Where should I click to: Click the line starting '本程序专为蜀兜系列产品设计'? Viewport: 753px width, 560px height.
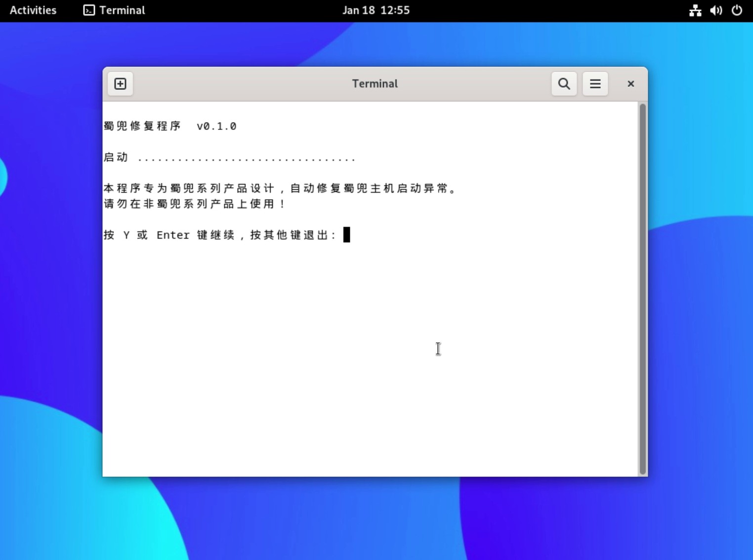(x=281, y=188)
